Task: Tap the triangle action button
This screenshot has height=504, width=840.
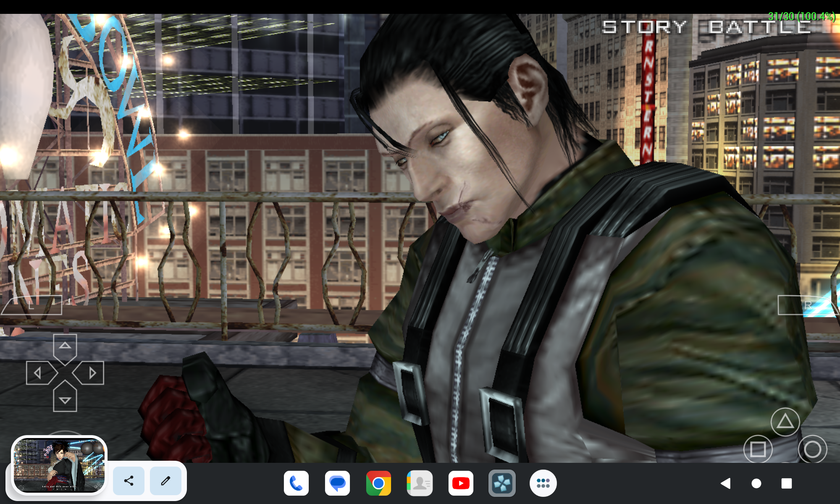Action: tap(785, 422)
